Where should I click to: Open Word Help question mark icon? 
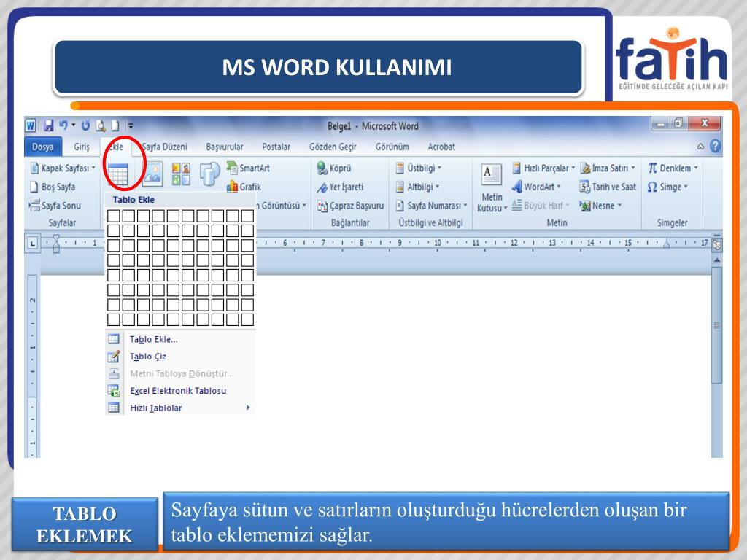715,146
